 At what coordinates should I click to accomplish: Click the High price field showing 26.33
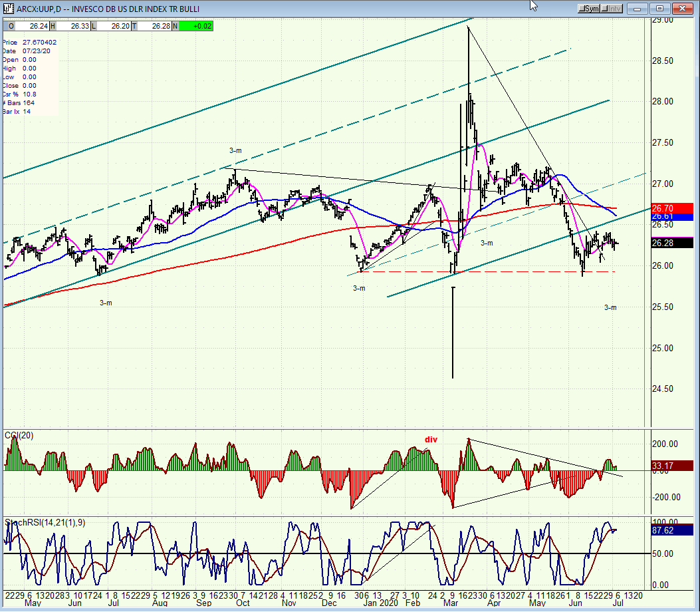tap(69, 26)
